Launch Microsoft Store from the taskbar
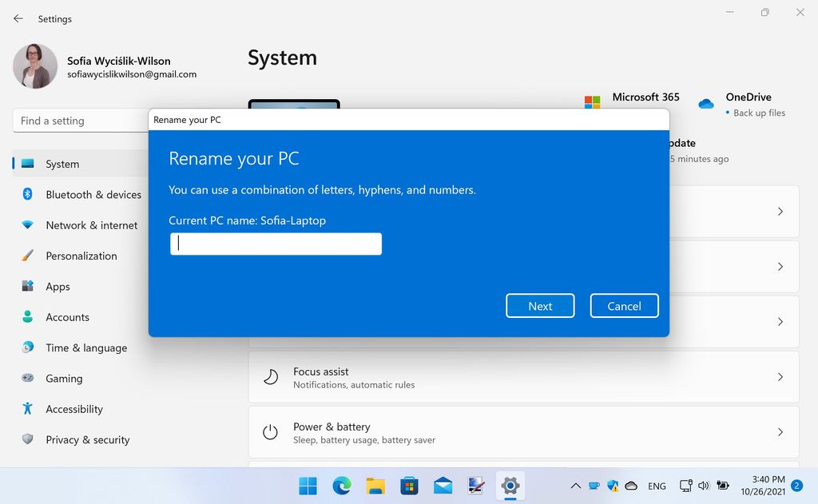Viewport: 818px width, 504px height. (x=408, y=485)
